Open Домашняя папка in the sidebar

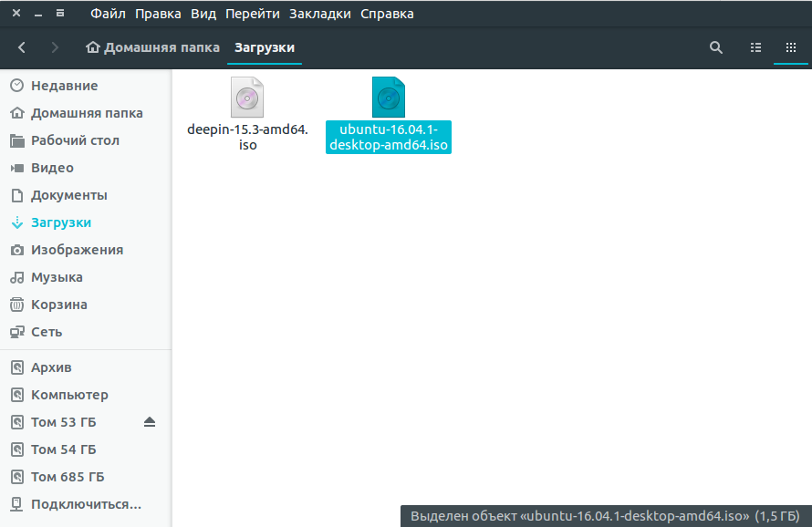pos(86,113)
